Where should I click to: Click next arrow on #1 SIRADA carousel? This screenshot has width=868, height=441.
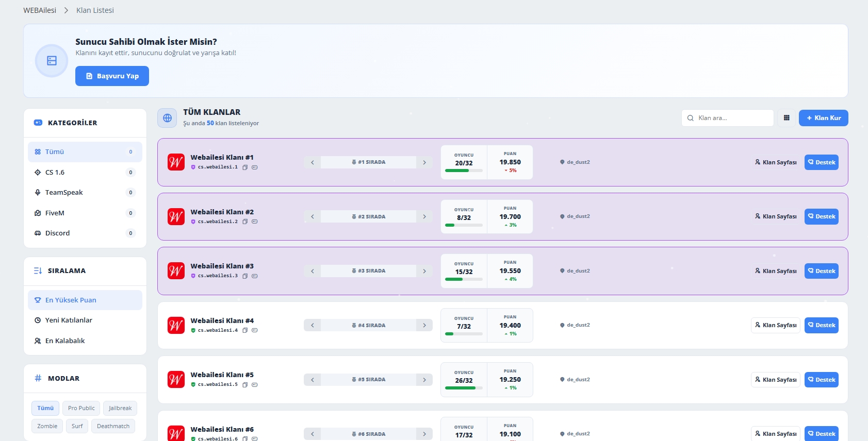(x=424, y=162)
